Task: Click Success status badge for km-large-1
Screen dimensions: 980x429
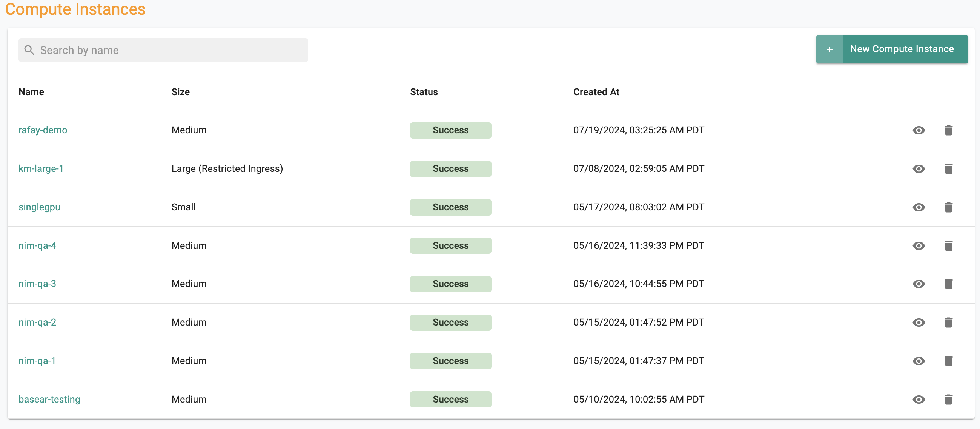Action: click(450, 169)
